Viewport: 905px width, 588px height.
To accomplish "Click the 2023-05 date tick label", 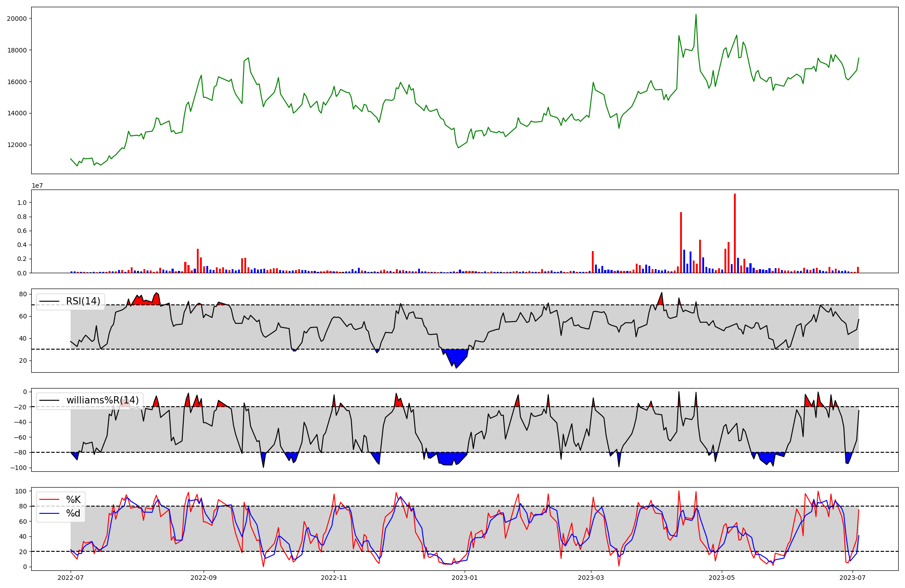I will (x=722, y=578).
